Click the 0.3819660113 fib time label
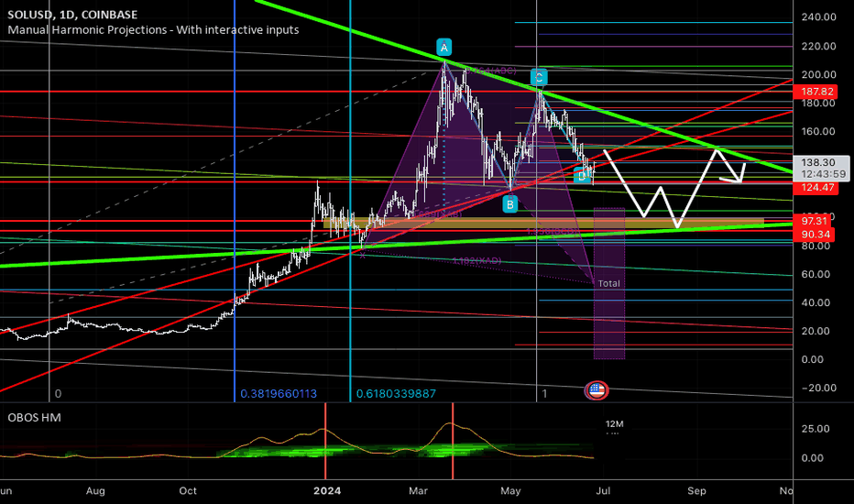Viewport: 854px width, 504px height. pyautogui.click(x=279, y=393)
